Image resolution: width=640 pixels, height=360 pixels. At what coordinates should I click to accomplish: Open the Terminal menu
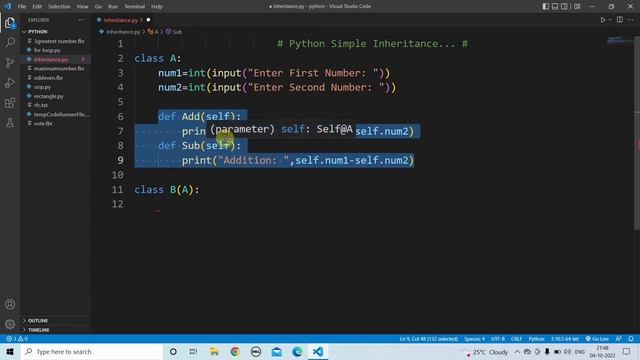click(134, 7)
